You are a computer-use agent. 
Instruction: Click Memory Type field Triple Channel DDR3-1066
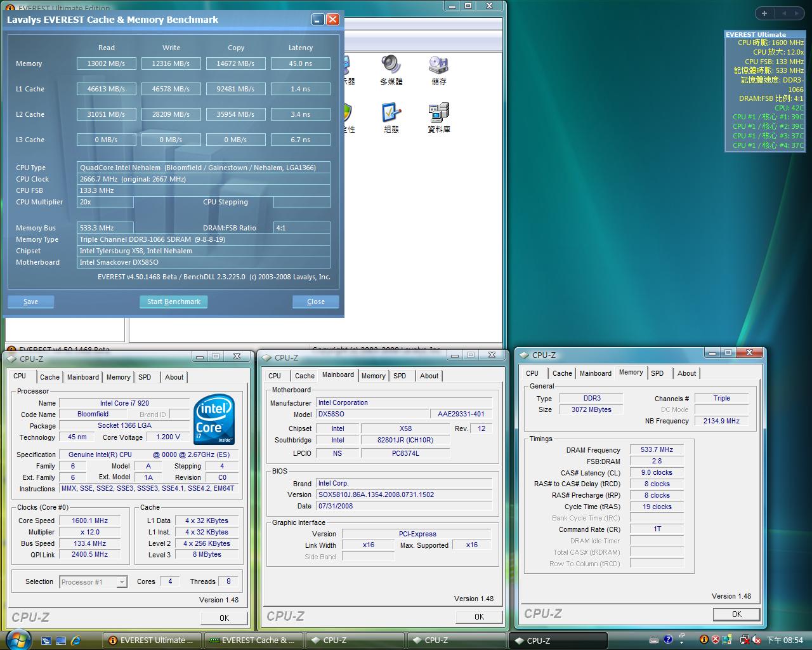(x=204, y=239)
